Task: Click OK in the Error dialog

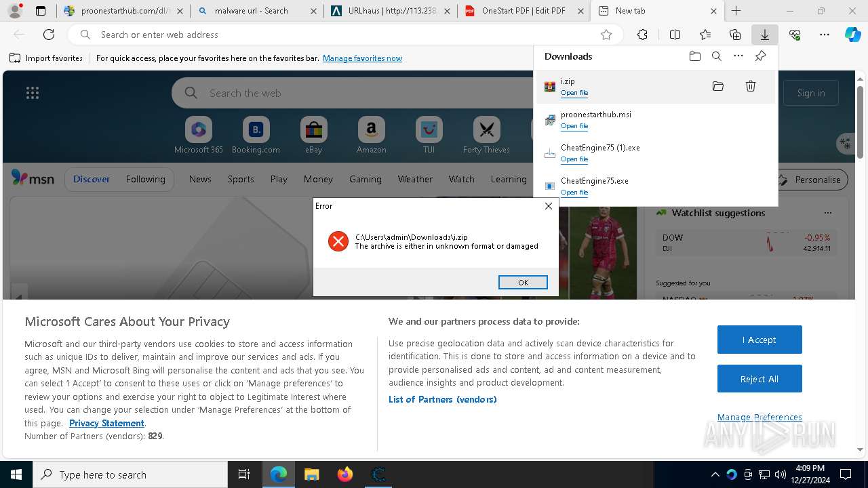Action: tap(523, 283)
